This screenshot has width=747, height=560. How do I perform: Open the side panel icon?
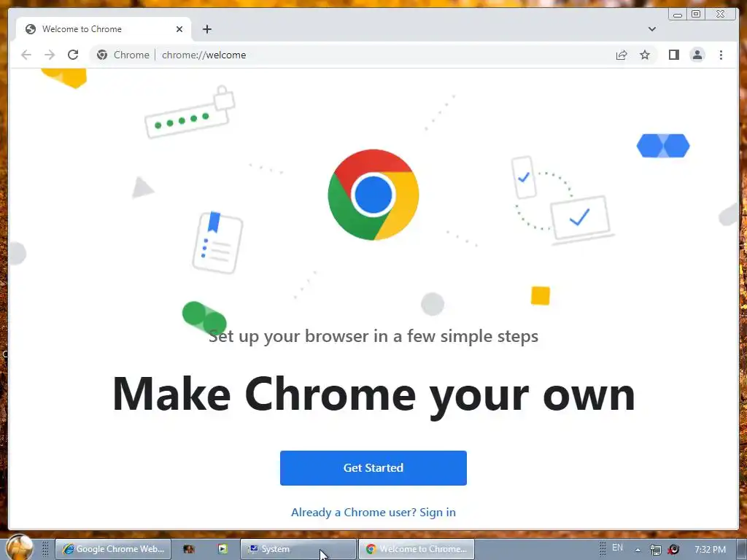tap(673, 55)
